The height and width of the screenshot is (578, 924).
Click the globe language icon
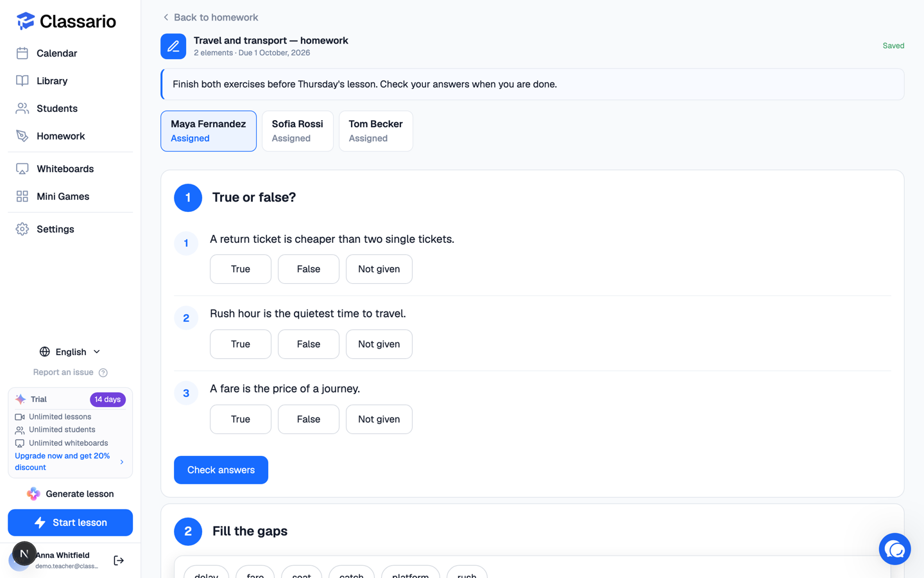[x=45, y=352]
